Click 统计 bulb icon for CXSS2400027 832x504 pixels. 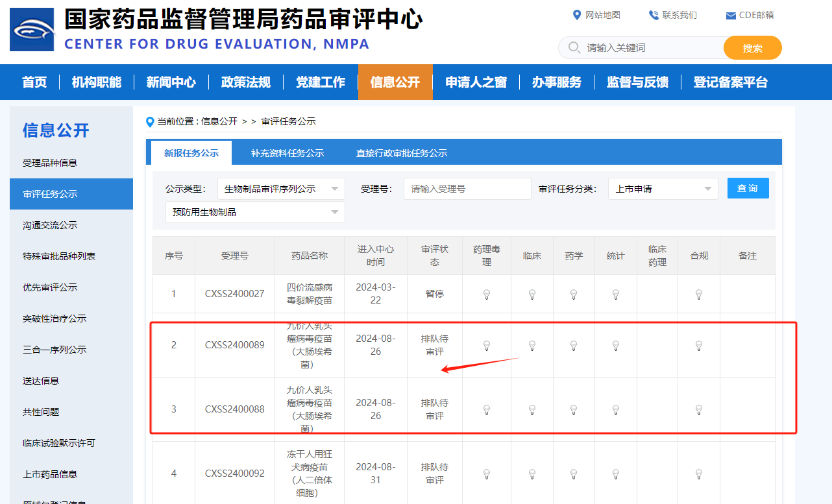tap(616, 294)
